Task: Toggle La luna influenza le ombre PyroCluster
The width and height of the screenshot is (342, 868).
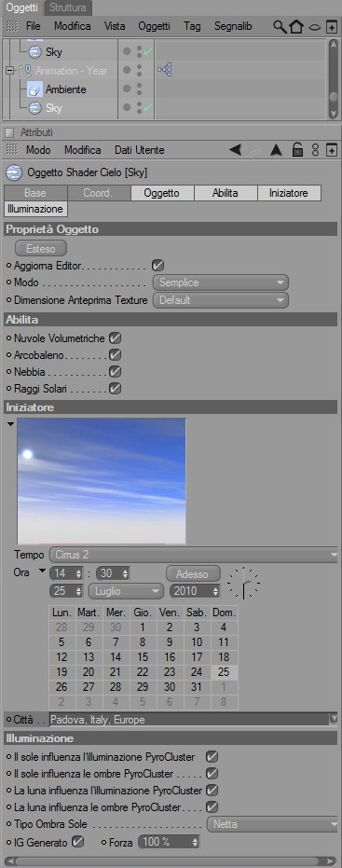Action: point(212,807)
